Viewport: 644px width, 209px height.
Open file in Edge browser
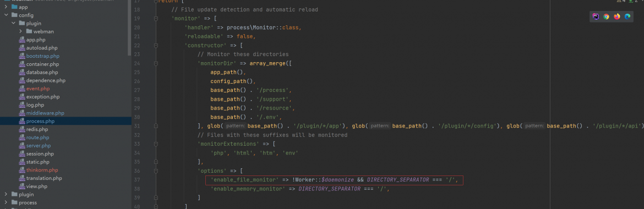point(627,16)
